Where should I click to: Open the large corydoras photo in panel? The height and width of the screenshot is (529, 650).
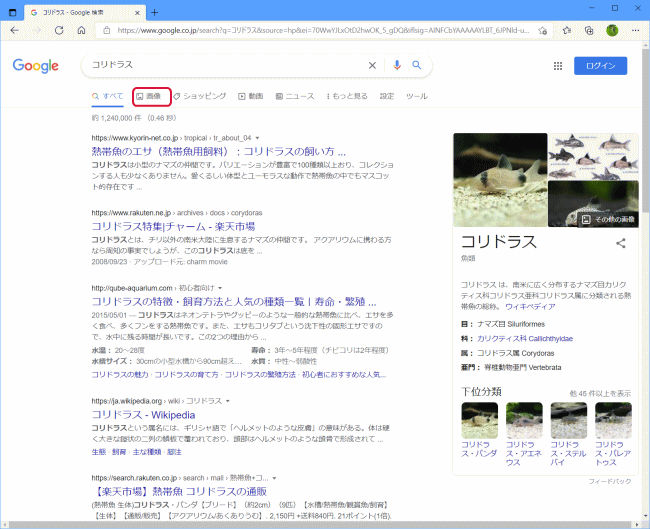500,180
